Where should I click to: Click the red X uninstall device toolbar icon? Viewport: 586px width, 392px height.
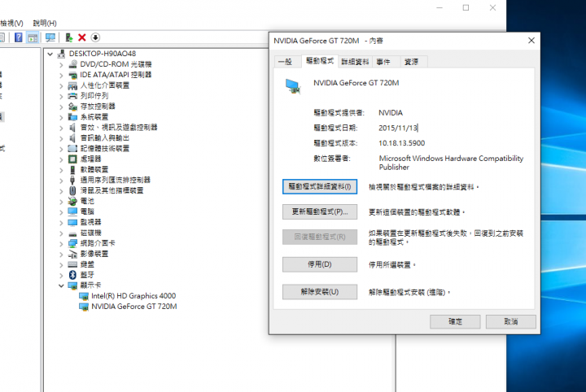(82, 37)
